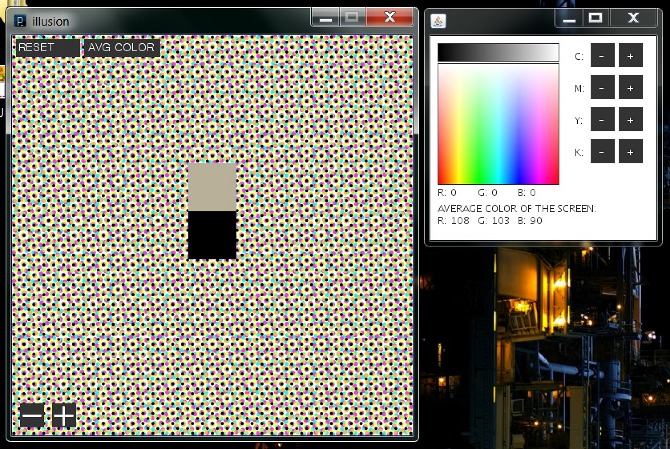Click the minus icon in illusion window
Viewport: 670px width, 449px height.
(x=32, y=415)
